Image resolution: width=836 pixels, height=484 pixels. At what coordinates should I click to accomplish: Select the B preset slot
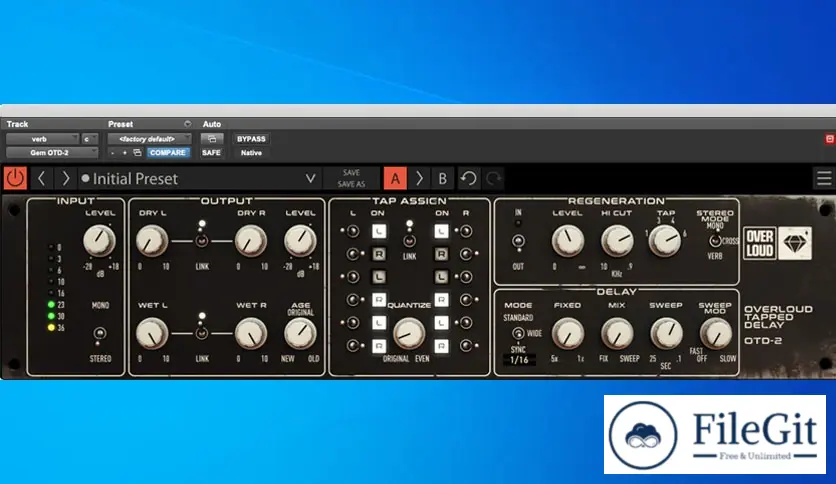pos(443,179)
